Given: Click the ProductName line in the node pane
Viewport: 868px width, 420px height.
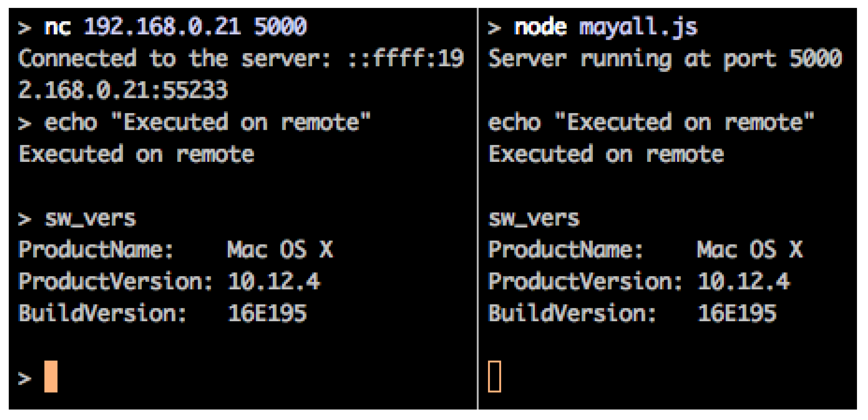Looking at the screenshot, I should click(645, 250).
